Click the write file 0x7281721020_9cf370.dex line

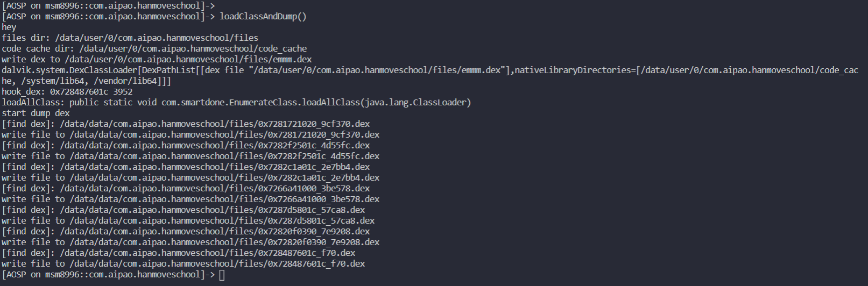190,134
